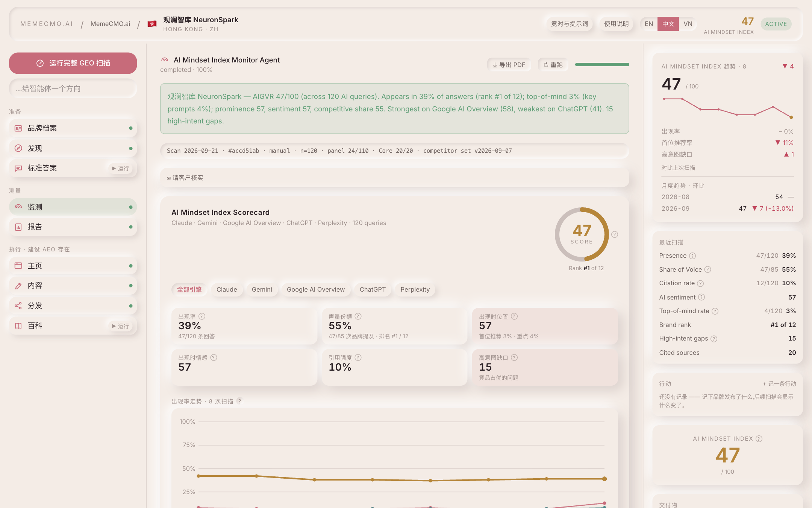Click the question mark beside score ring
Viewport: 812px width, 508px height.
(615, 234)
